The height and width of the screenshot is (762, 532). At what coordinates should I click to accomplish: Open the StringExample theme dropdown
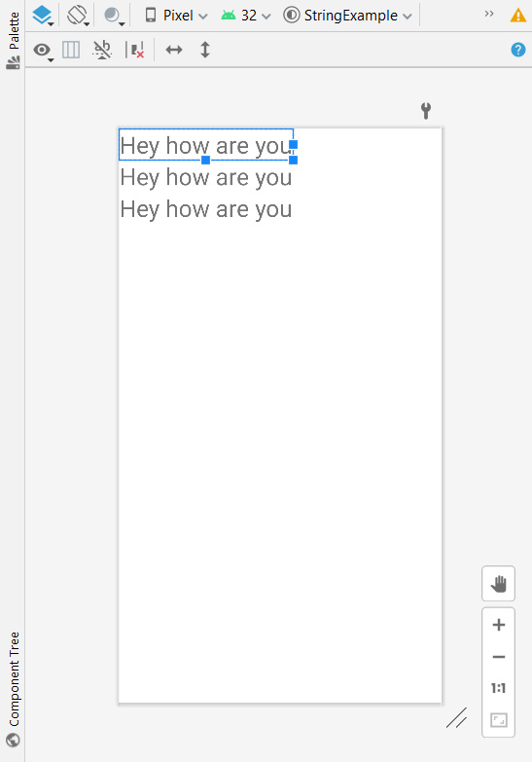pyautogui.click(x=347, y=16)
